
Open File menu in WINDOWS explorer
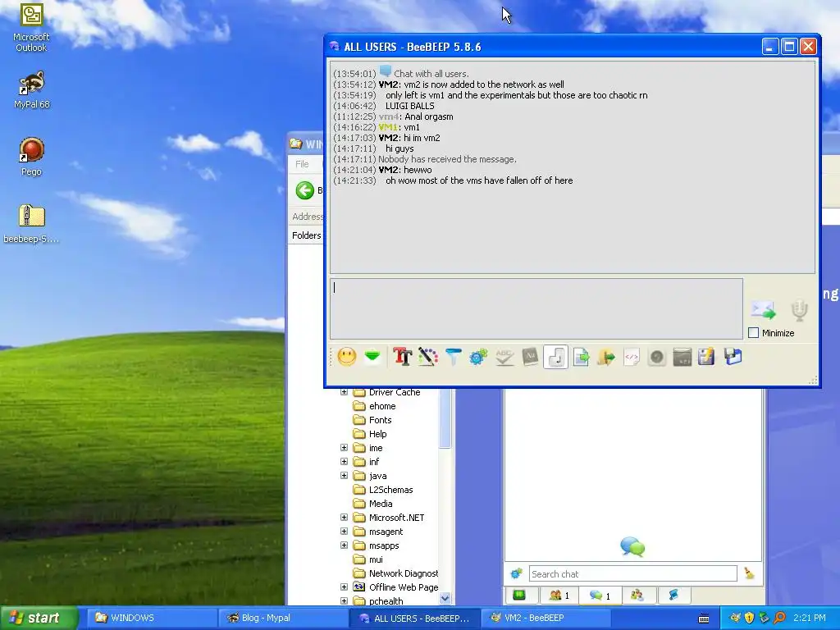coord(302,164)
